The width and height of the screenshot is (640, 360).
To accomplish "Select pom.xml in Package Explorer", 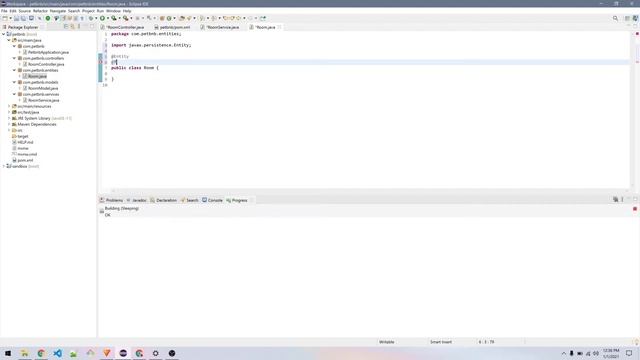I will pos(25,160).
